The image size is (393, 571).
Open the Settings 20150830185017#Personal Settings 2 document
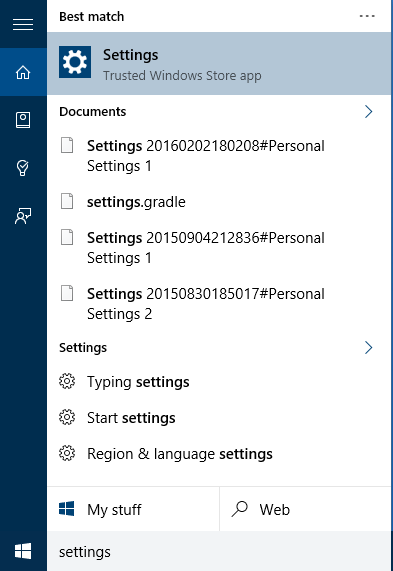coord(219,304)
